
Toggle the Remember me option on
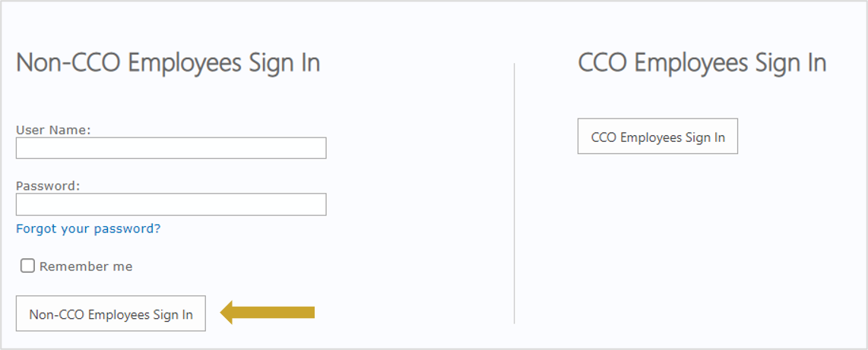28,266
